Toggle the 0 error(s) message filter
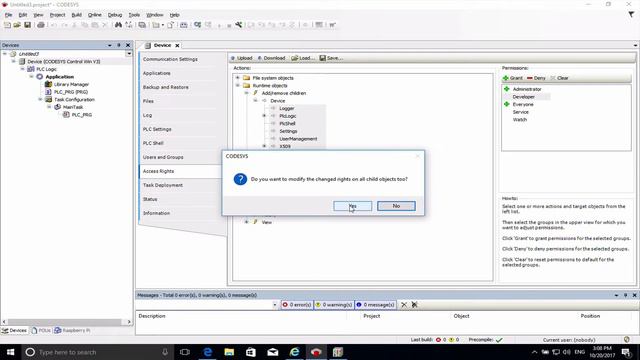This screenshot has width=640, height=360. (x=297, y=305)
